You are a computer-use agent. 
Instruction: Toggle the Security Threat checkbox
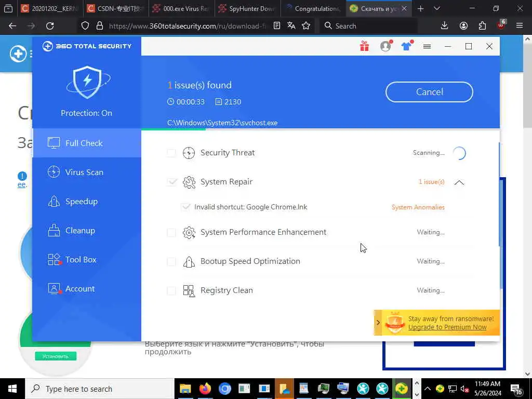171,153
